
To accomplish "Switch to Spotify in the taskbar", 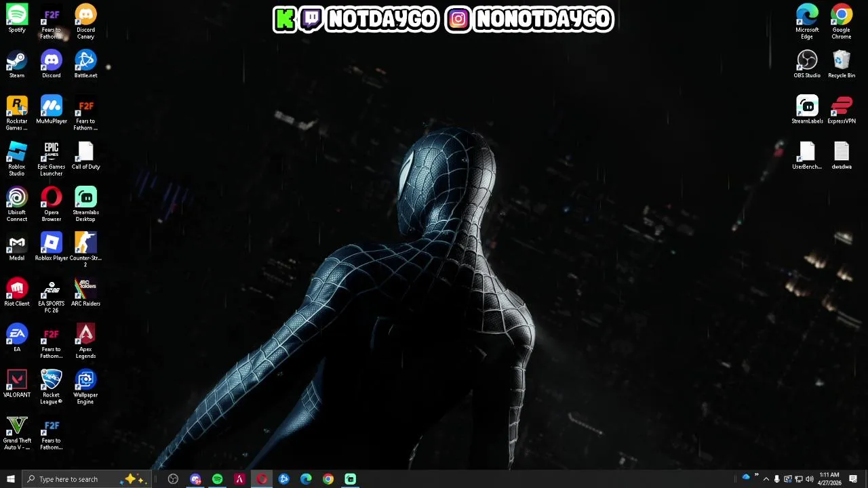I will click(217, 479).
